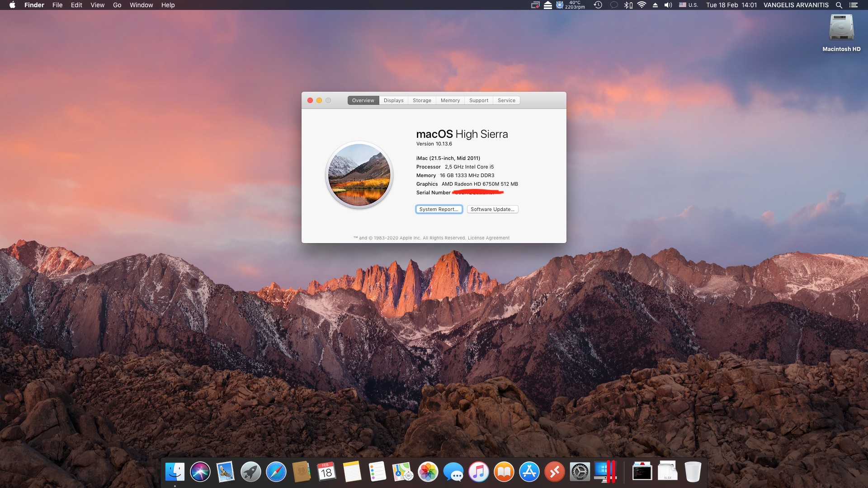Click the Wi-Fi status icon
Screen dimensions: 868x488
(642, 5)
